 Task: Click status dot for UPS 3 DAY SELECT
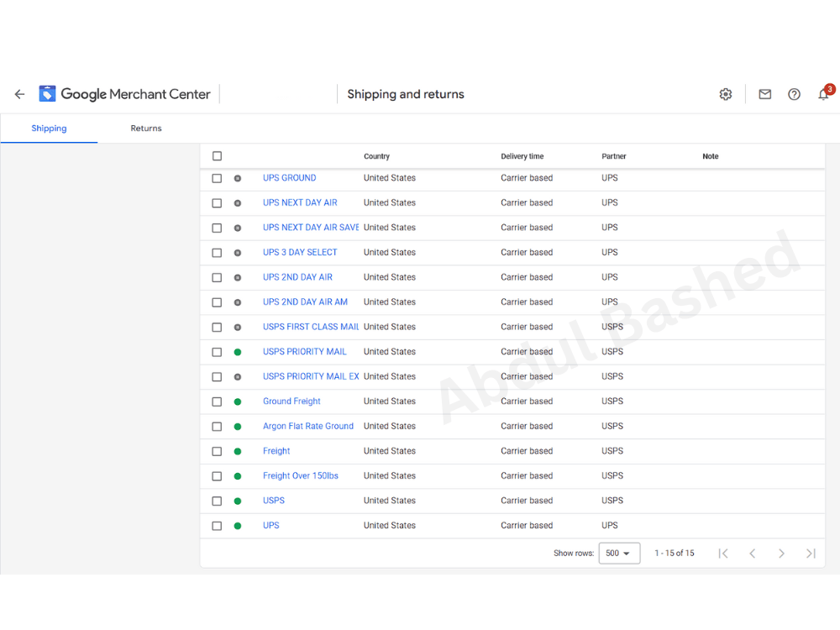(238, 253)
